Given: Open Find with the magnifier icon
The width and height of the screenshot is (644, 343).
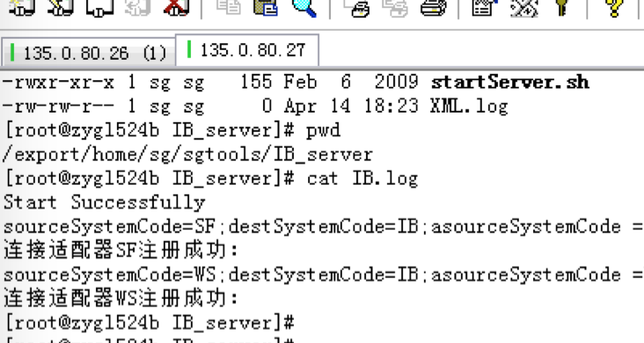Looking at the screenshot, I should (304, 8).
